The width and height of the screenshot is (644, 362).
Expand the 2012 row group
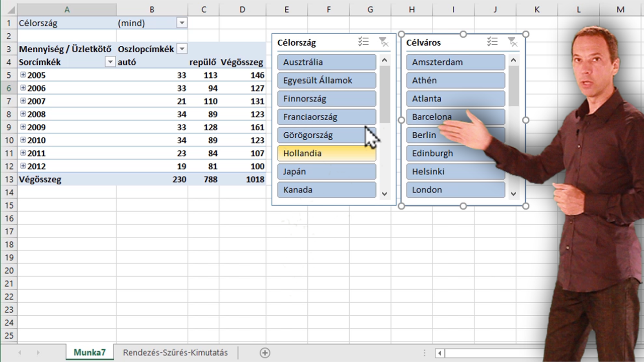23,166
